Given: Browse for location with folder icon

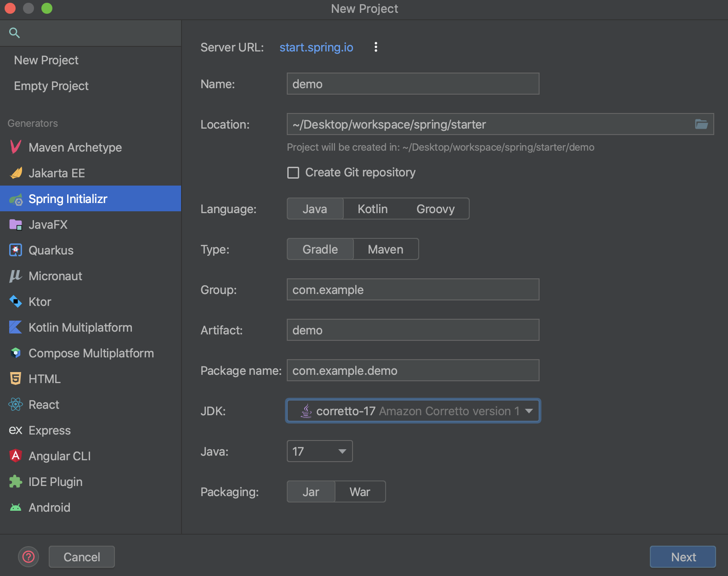Looking at the screenshot, I should (701, 124).
